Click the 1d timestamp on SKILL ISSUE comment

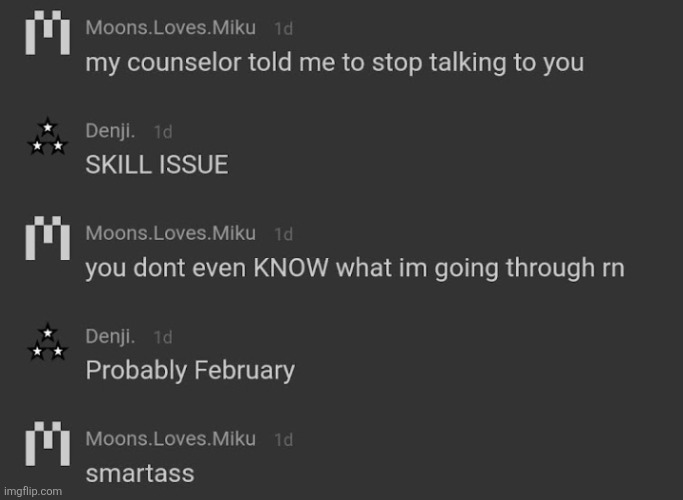click(163, 132)
